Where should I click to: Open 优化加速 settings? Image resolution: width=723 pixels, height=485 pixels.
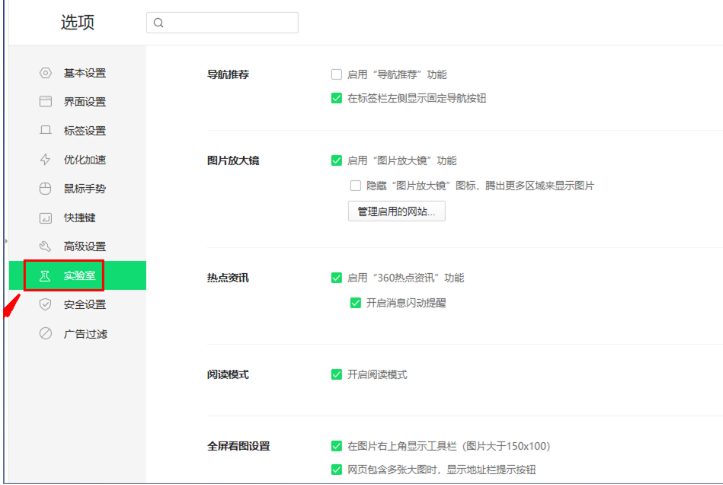coord(77,160)
